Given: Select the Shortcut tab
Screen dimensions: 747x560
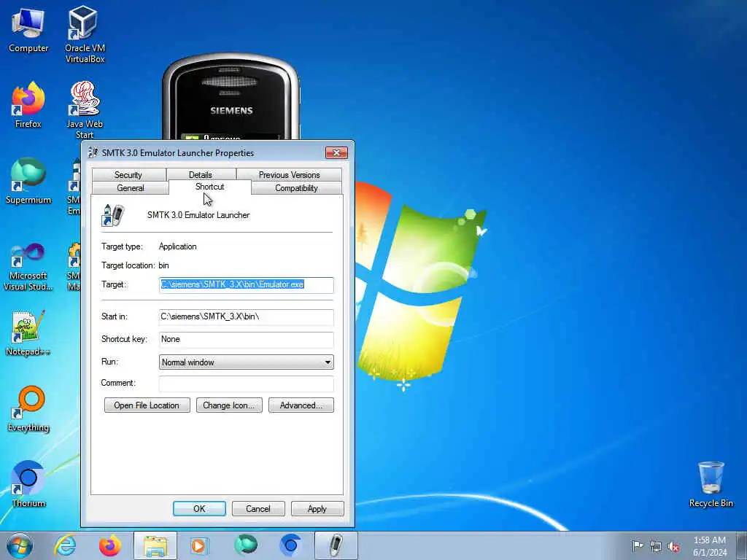Looking at the screenshot, I should (209, 187).
